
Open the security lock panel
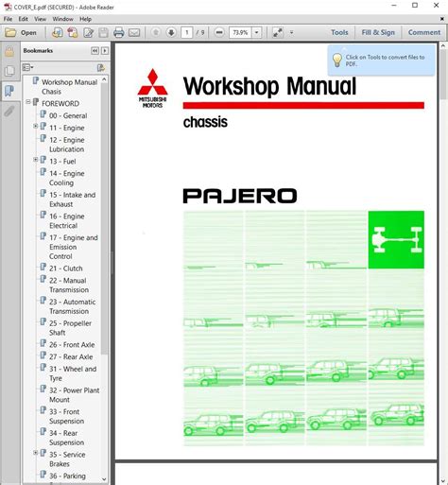coord(9,52)
